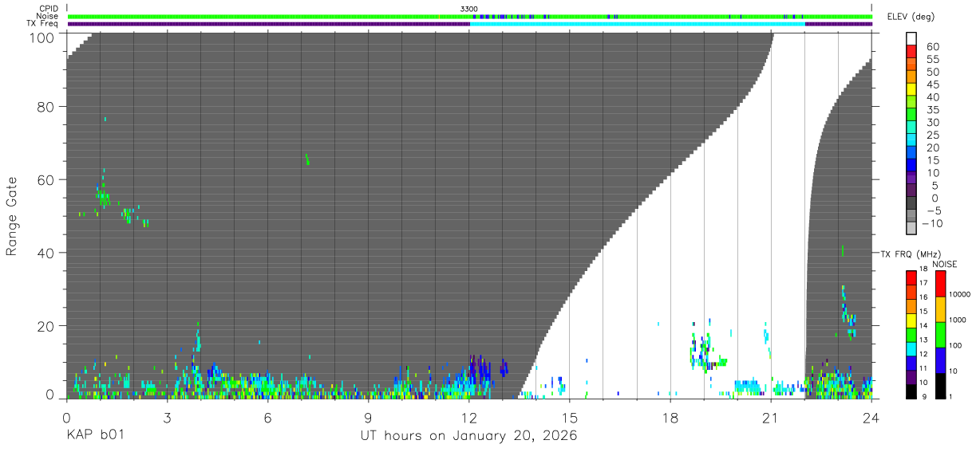
Task: Pick the blue segment of the NOISE bar
Action: 940,360
